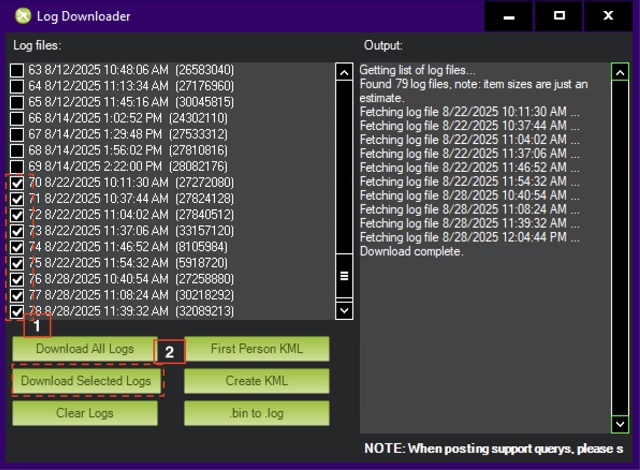This screenshot has width=640, height=470.
Task: Uncheck log 70 from 8/22/2025 10:11:30 AM
Action: [x=17, y=183]
